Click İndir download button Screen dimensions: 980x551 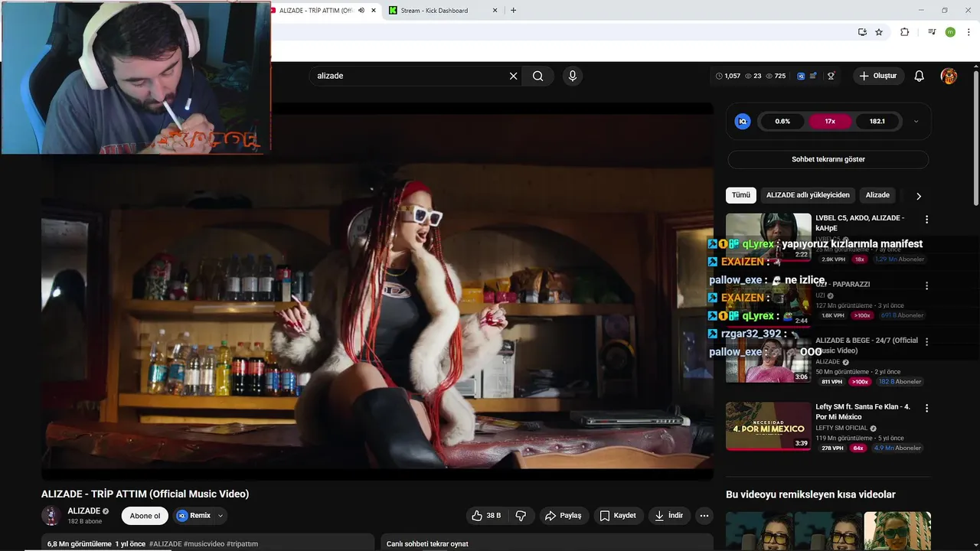[x=668, y=516]
